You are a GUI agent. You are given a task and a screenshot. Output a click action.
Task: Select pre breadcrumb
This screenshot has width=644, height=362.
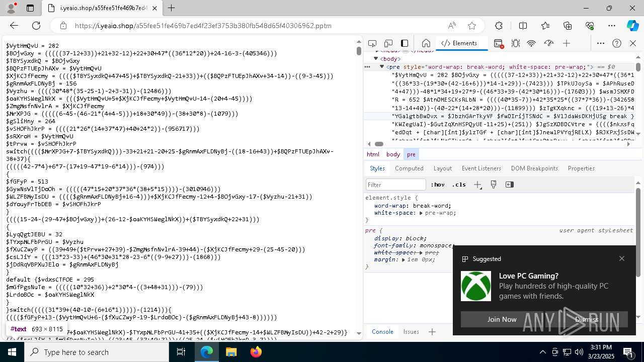tap(411, 154)
